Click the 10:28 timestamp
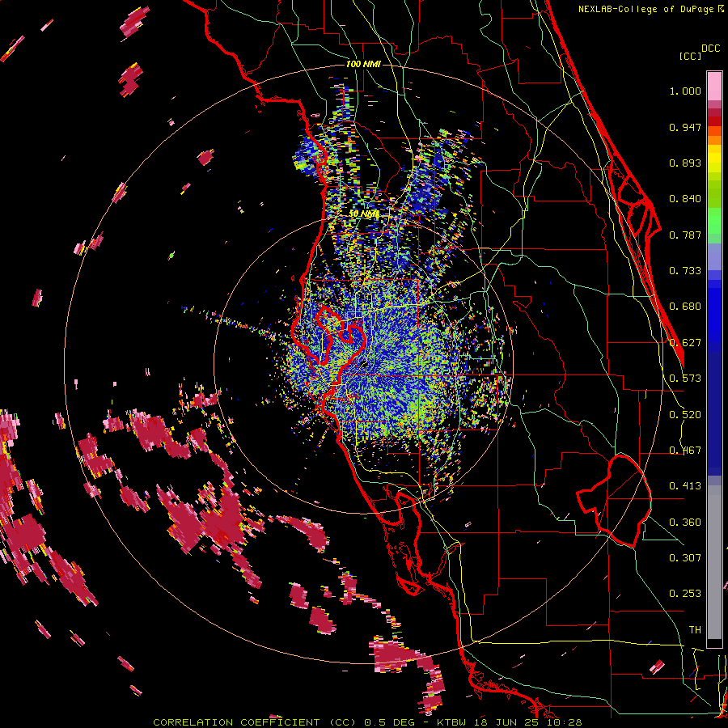Screen dimensions: 728x728 click(564, 722)
